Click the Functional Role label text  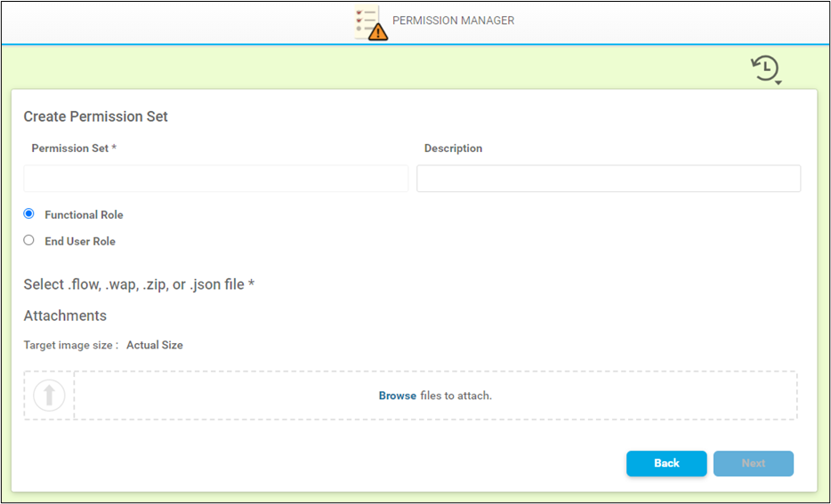pos(84,215)
